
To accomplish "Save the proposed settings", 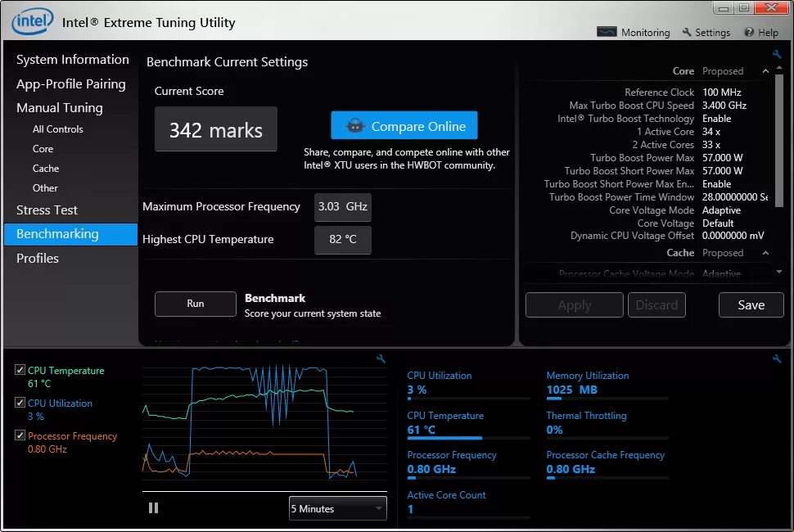I will click(751, 304).
